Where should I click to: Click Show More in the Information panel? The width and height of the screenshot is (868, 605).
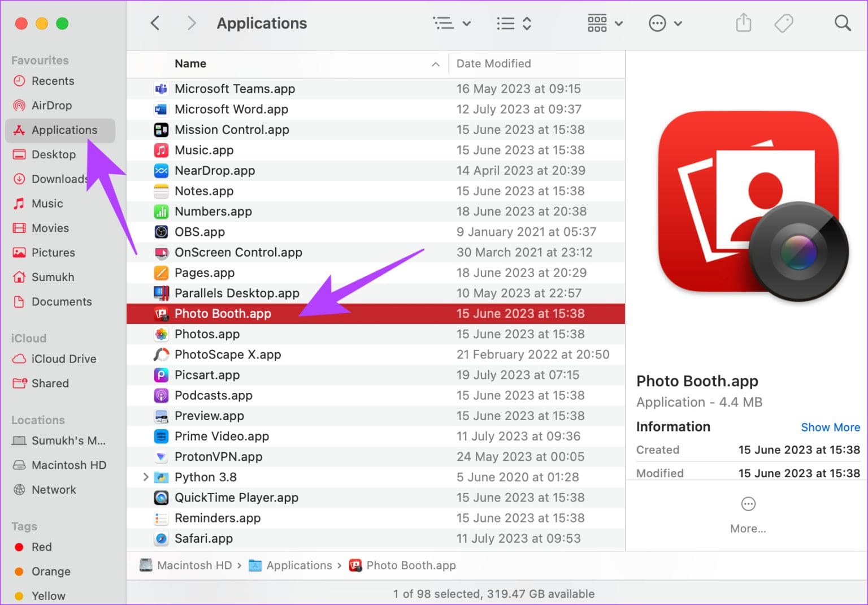pos(831,427)
